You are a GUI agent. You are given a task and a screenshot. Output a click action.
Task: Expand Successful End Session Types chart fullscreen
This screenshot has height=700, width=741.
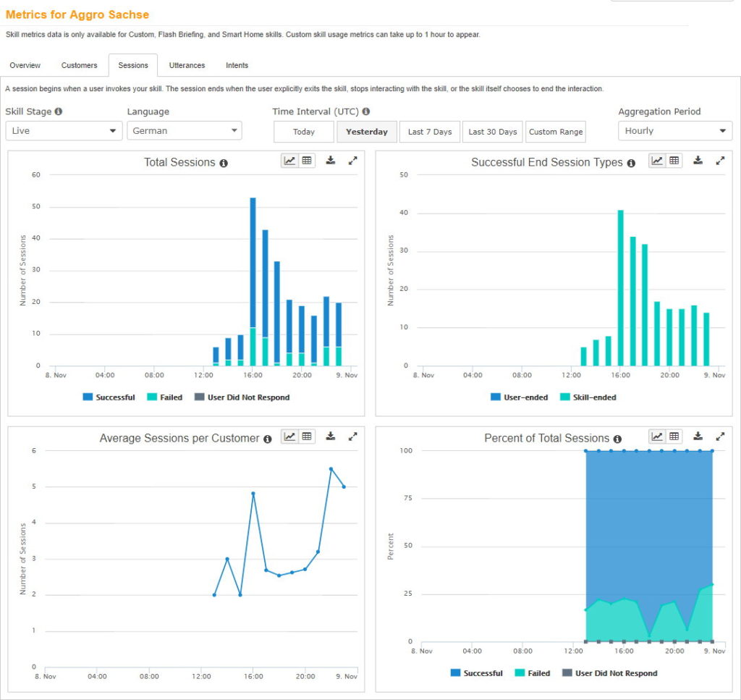click(720, 161)
